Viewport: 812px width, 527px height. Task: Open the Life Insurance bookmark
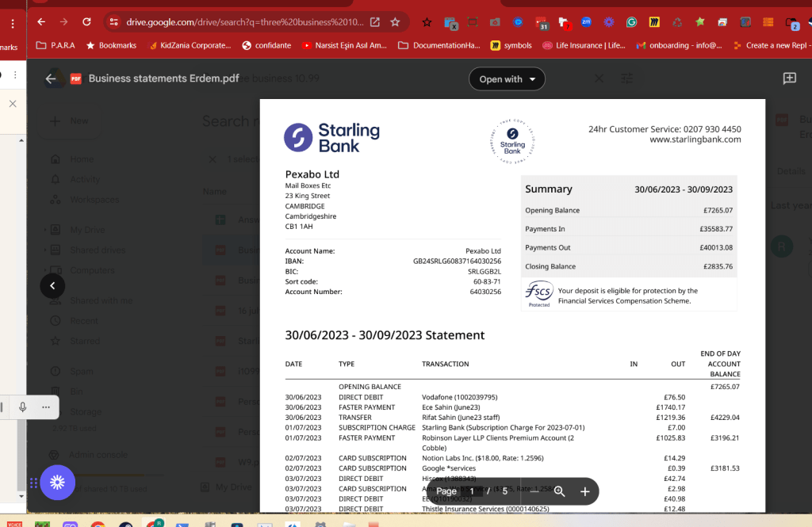point(584,45)
